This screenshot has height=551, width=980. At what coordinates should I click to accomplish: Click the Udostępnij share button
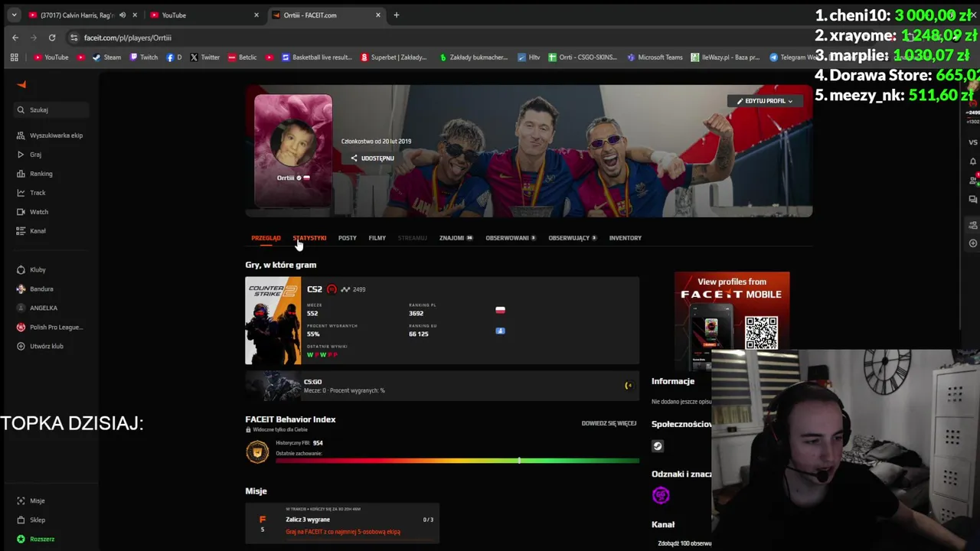pos(372,158)
